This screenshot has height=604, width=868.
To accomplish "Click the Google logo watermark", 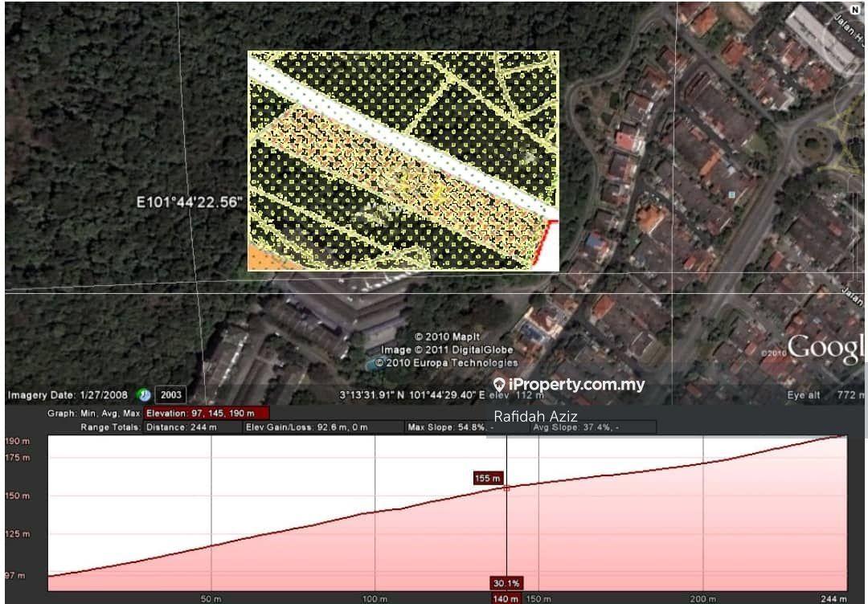I will coord(825,347).
